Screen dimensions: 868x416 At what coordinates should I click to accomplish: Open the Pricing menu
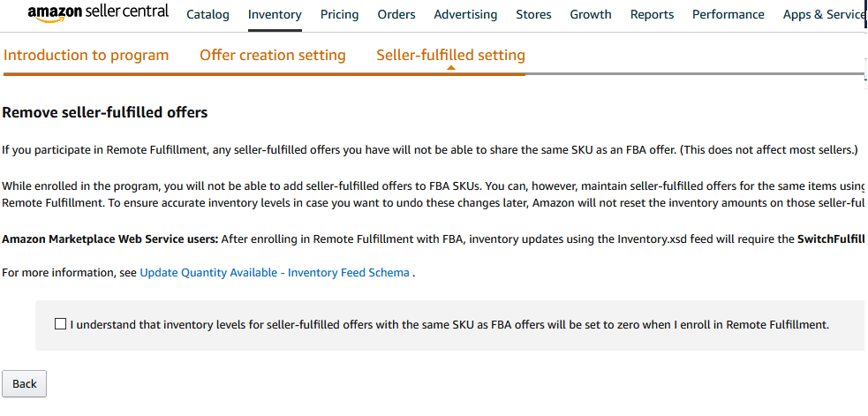click(339, 15)
